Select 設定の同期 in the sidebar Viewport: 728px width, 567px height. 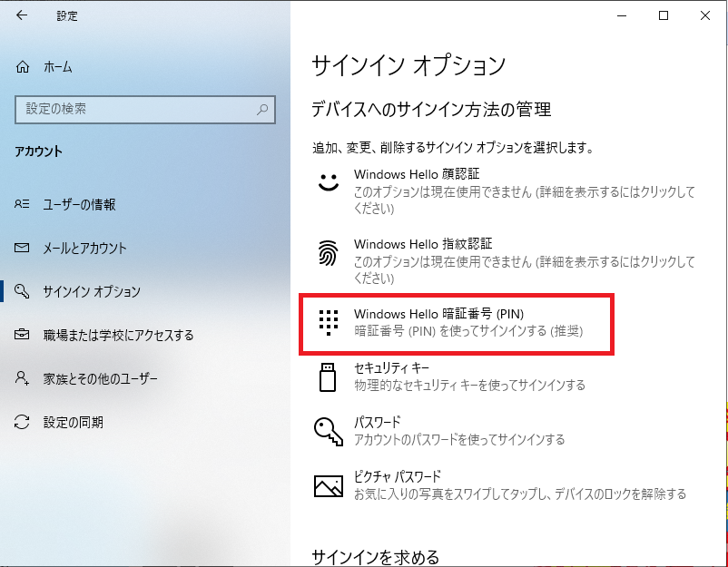click(74, 422)
